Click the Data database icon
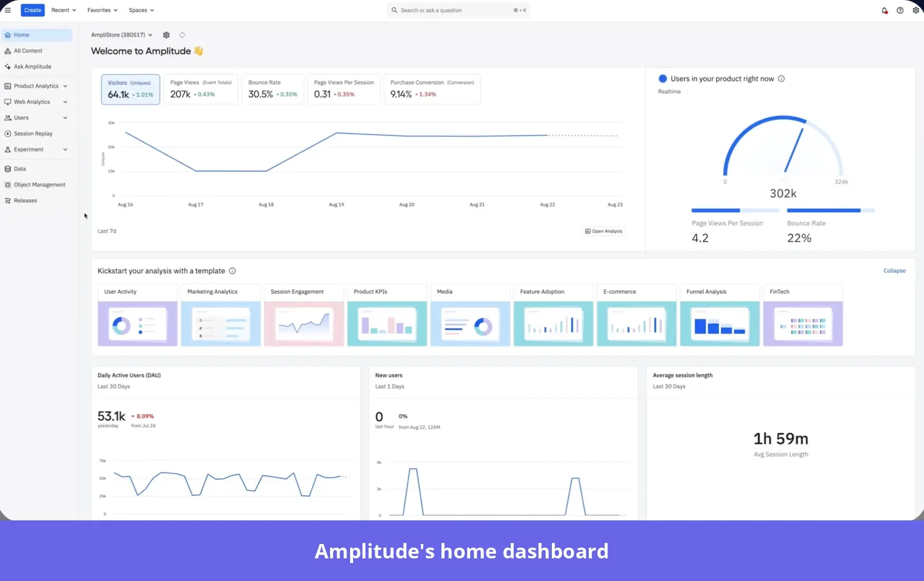Viewport: 924px width, 581px height. [x=8, y=169]
